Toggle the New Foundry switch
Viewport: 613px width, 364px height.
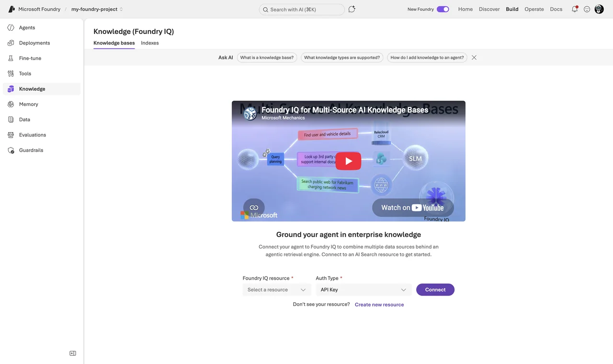(x=443, y=9)
